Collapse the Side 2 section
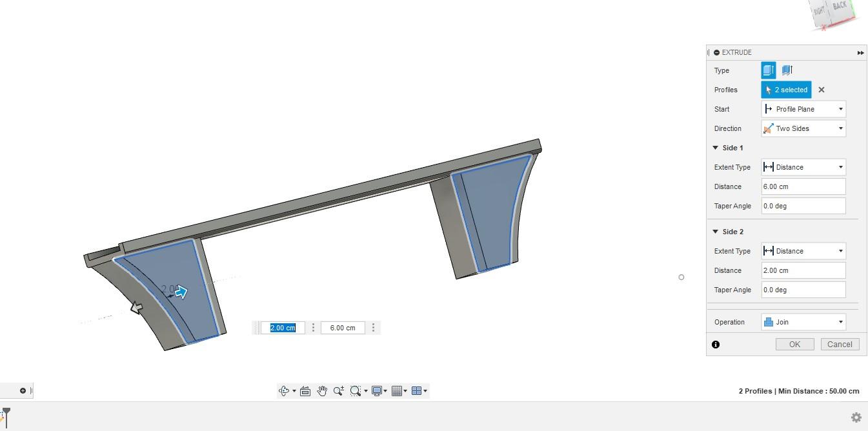 (715, 232)
